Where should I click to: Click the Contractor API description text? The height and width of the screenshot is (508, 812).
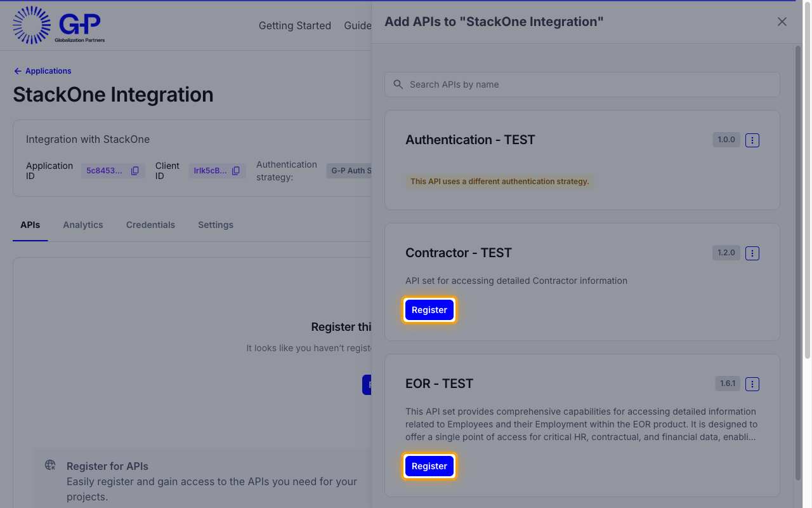coord(516,281)
